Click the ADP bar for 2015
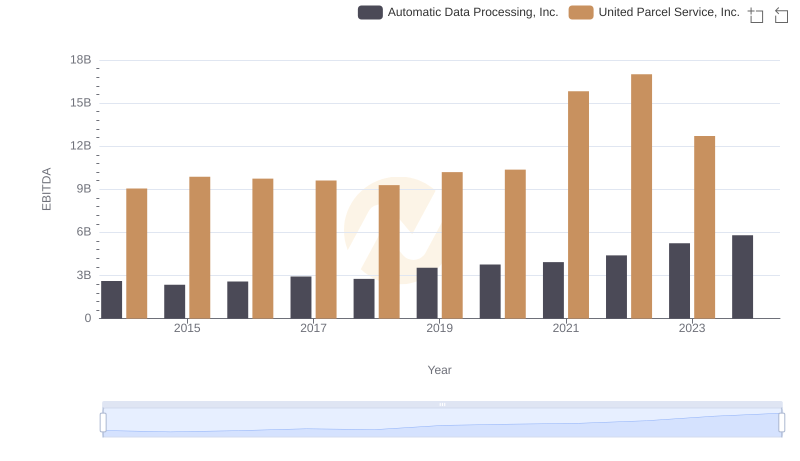 click(174, 301)
